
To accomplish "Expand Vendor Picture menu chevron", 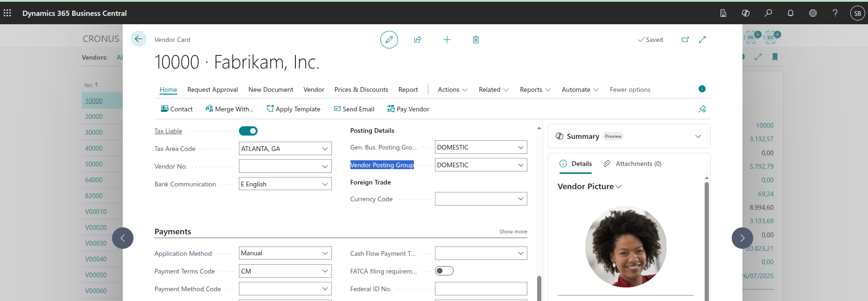I will pyautogui.click(x=619, y=186).
